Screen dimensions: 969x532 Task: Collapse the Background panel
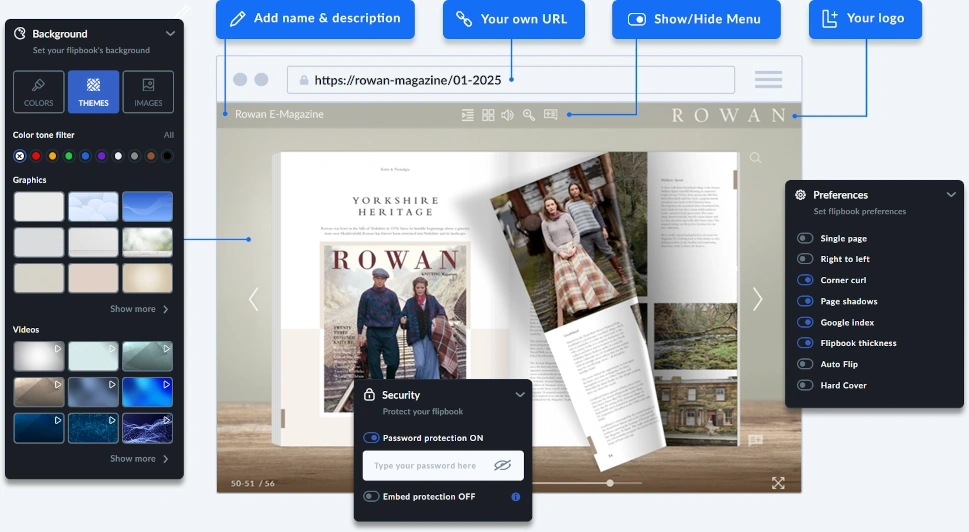[170, 34]
